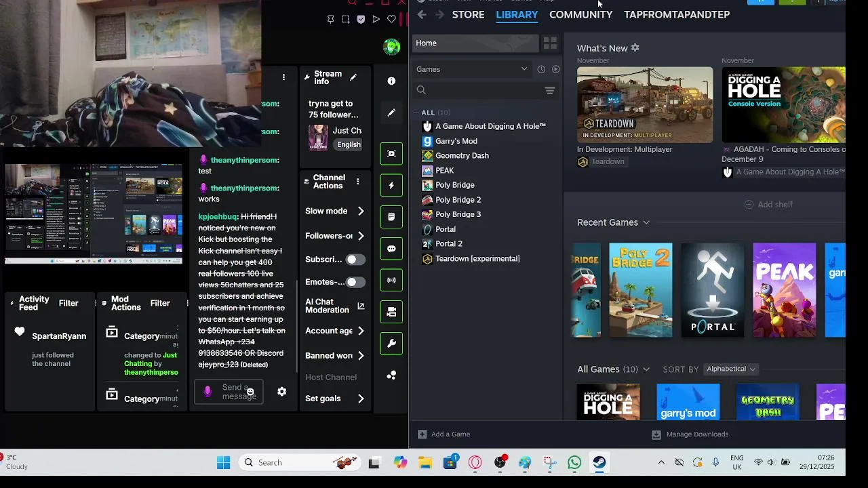Click the snapshot capture icon in browser toolbar
Screen dimensions: 868x488
coord(346,19)
